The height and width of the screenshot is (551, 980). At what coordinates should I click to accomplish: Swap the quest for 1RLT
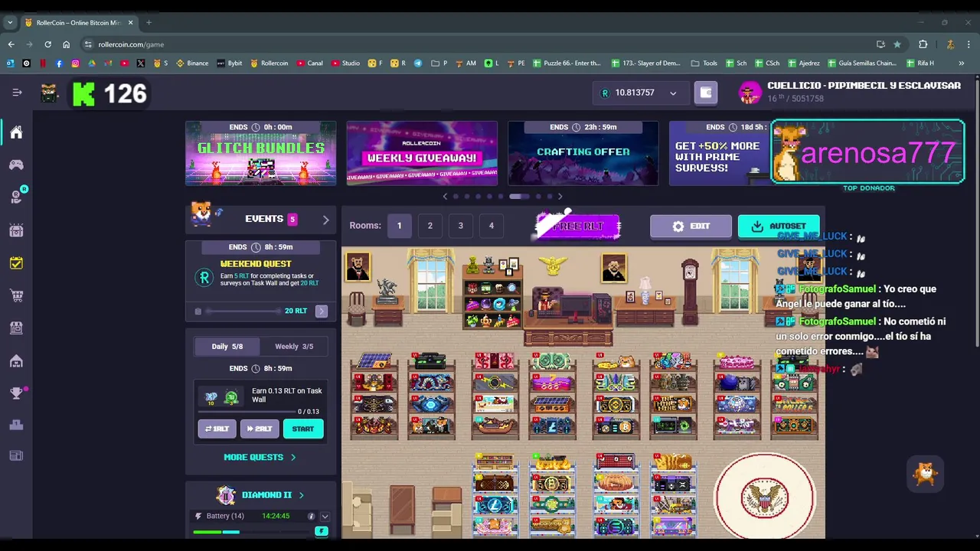pos(217,429)
